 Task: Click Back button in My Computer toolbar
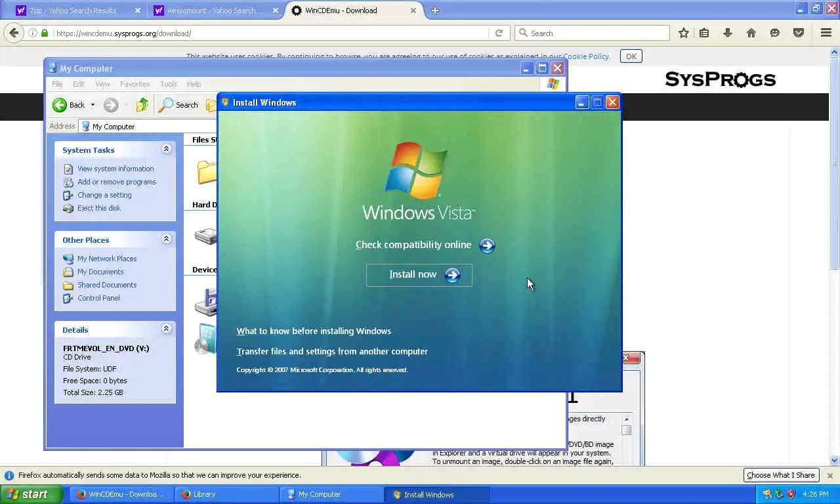click(69, 105)
